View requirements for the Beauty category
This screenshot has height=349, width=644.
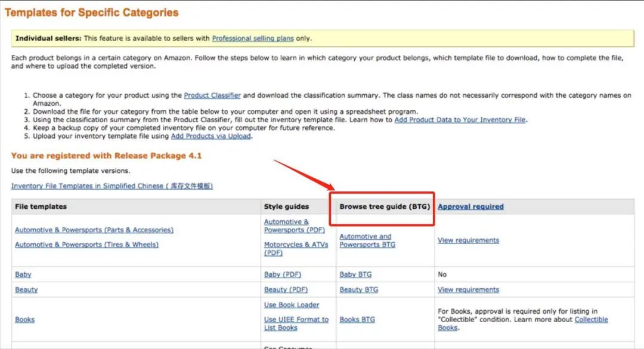pyautogui.click(x=468, y=290)
